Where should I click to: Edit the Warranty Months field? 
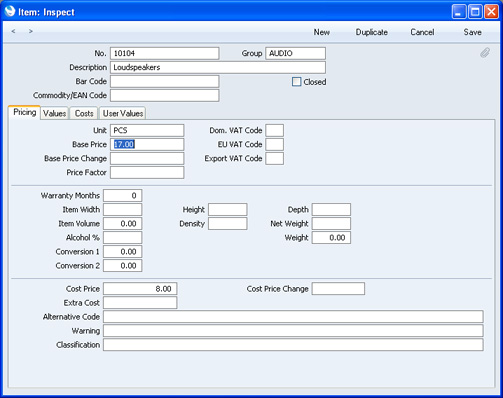123,195
